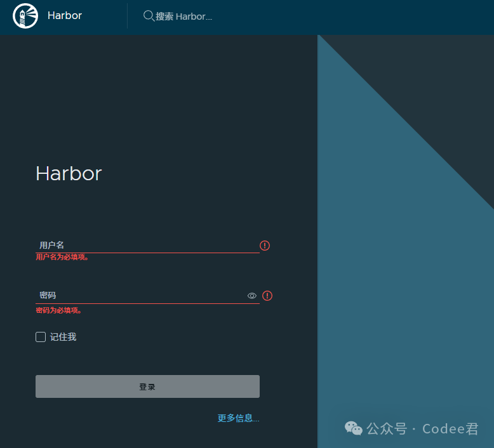494x448 pixels.
Task: Click the 记住我 label text
Action: point(63,337)
